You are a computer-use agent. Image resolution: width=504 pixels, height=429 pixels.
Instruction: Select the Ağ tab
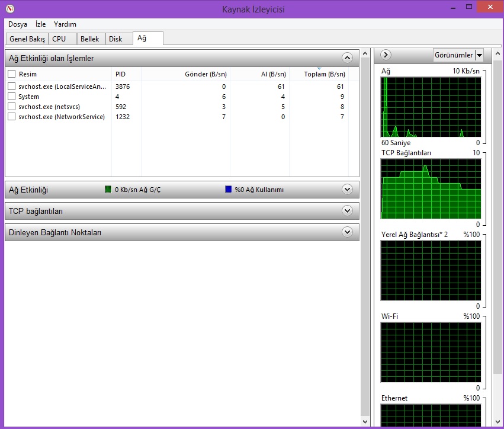coord(148,39)
